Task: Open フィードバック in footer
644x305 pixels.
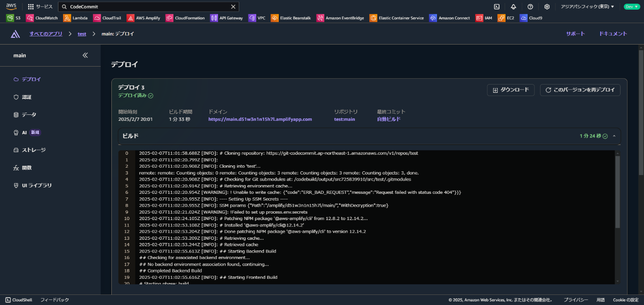Action: pos(54,300)
